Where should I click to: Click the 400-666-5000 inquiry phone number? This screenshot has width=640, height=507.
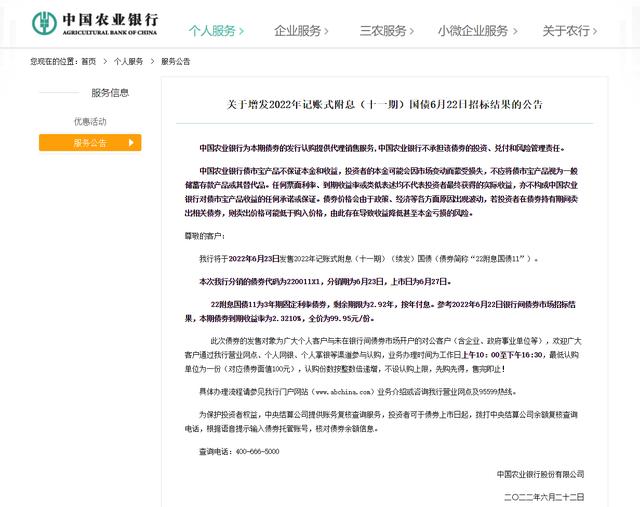[x=258, y=451]
